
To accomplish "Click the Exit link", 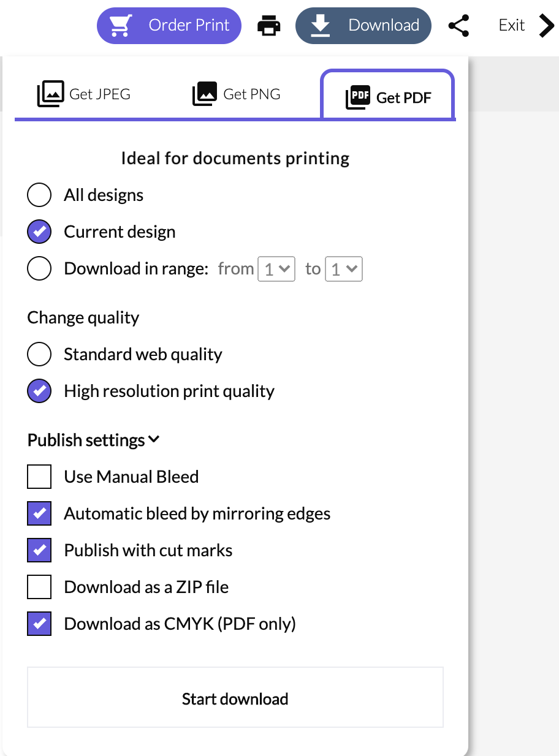I will coord(512,25).
